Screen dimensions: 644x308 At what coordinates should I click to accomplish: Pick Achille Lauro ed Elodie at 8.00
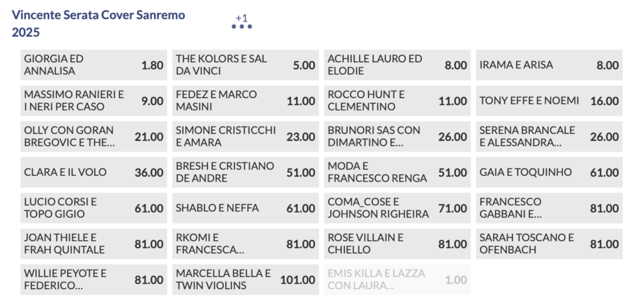[x=397, y=65]
